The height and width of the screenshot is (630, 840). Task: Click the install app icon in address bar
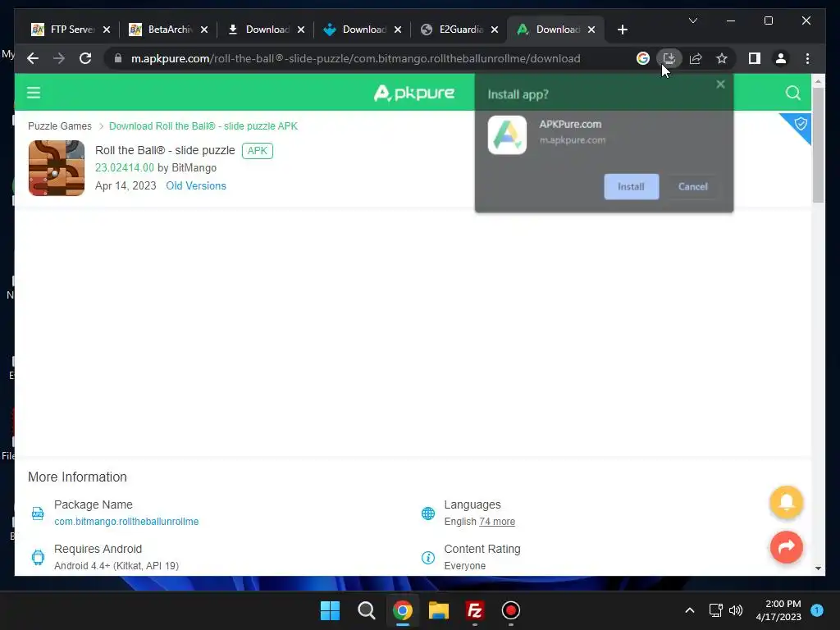coord(669,58)
